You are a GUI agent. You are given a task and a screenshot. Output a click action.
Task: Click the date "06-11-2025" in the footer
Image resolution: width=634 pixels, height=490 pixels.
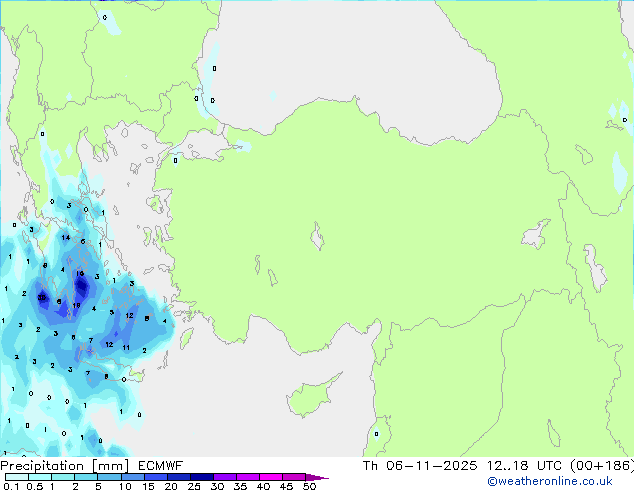[431, 466]
